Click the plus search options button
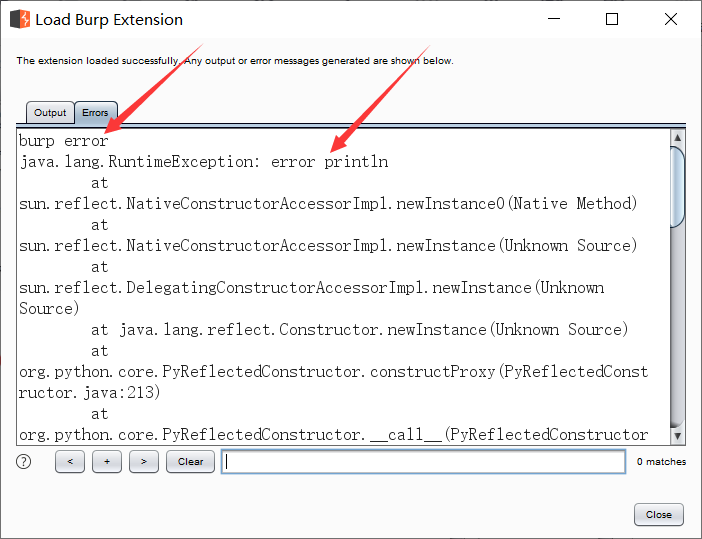The height and width of the screenshot is (539, 702). tap(107, 461)
